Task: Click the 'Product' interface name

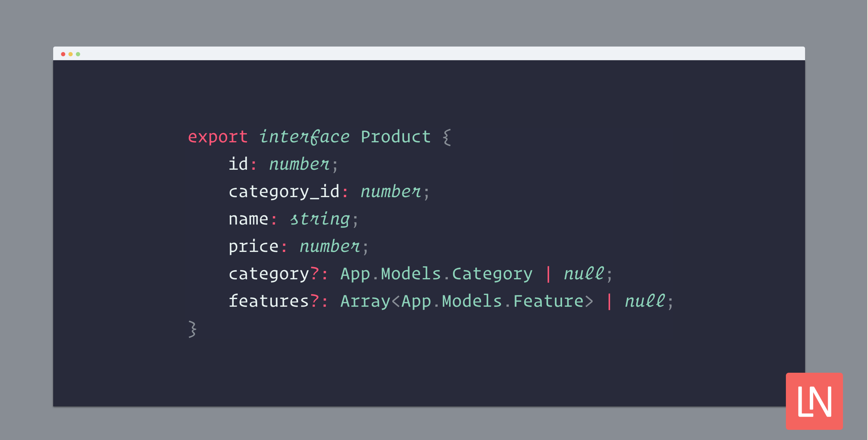Action: 395,136
